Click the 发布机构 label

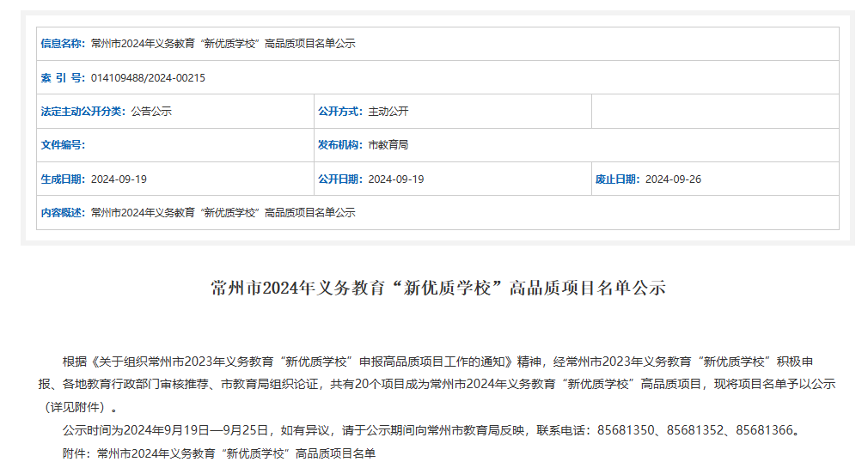339,145
